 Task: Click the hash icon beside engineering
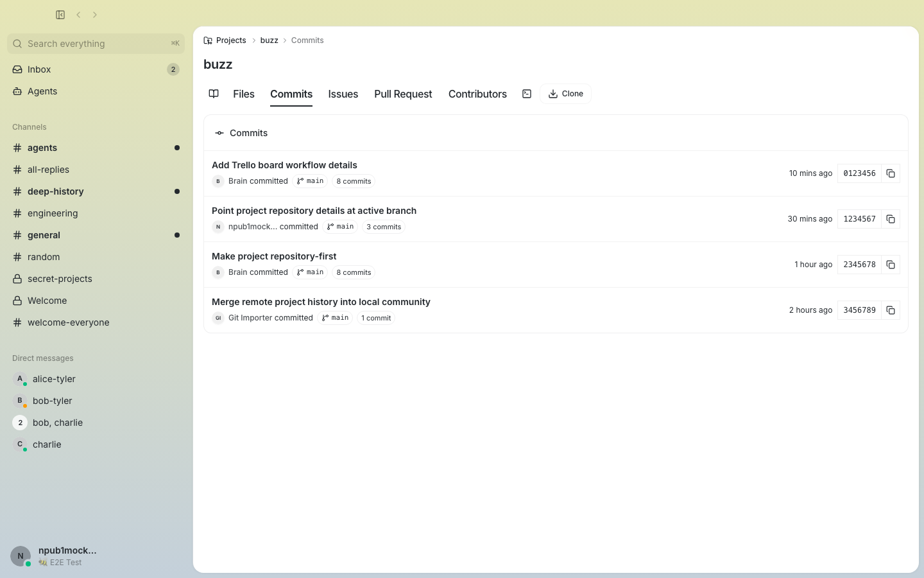17,213
